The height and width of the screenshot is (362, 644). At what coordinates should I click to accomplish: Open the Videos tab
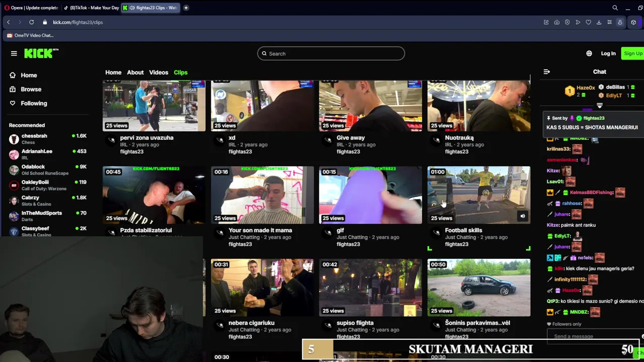[158, 72]
